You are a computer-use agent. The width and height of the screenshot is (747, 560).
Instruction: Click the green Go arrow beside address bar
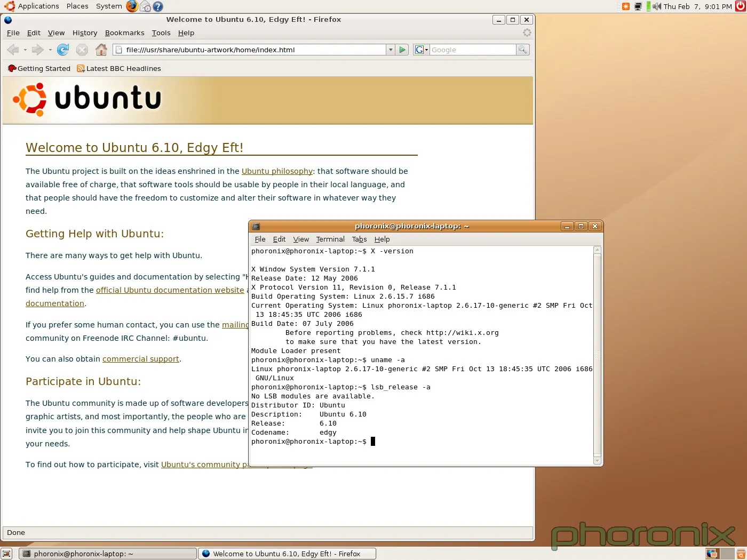point(403,50)
